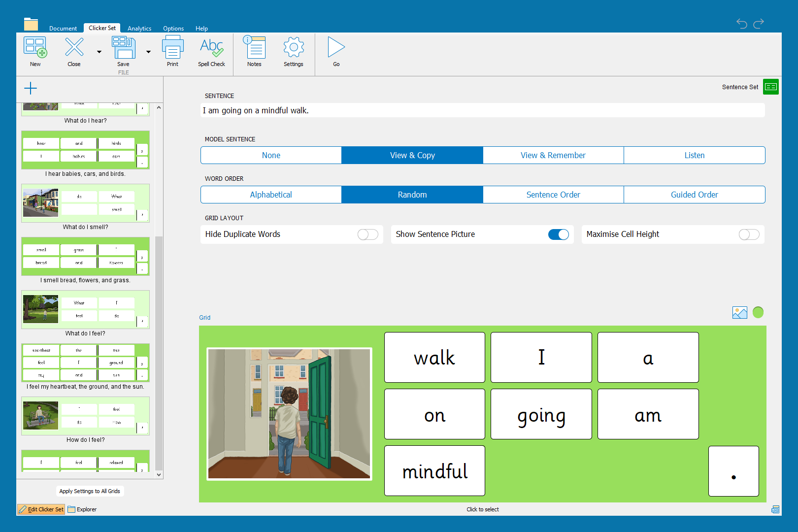
Task: Add a new grid with plus icon
Action: point(31,88)
